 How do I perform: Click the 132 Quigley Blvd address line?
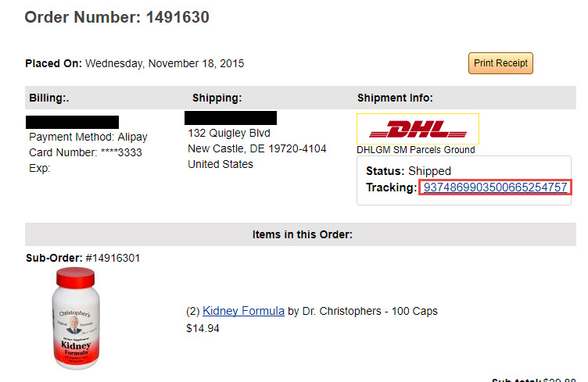click(x=229, y=133)
